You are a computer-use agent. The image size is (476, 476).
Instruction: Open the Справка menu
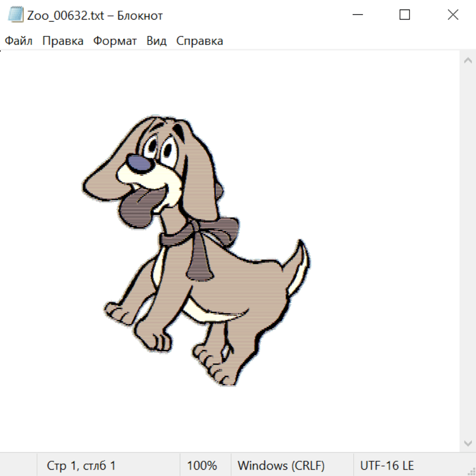199,41
